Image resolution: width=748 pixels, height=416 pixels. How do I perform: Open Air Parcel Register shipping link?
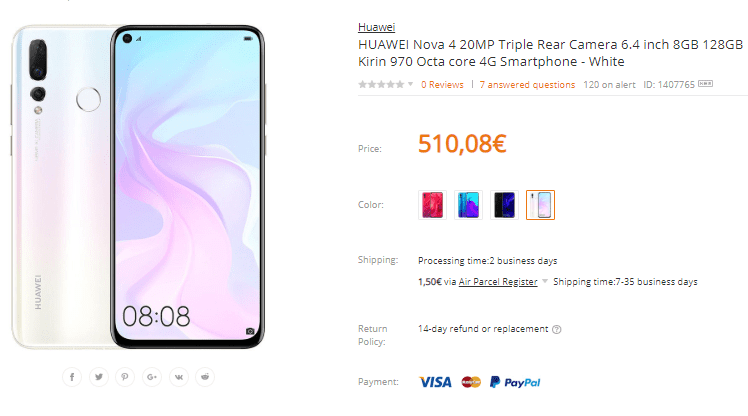[x=498, y=281]
